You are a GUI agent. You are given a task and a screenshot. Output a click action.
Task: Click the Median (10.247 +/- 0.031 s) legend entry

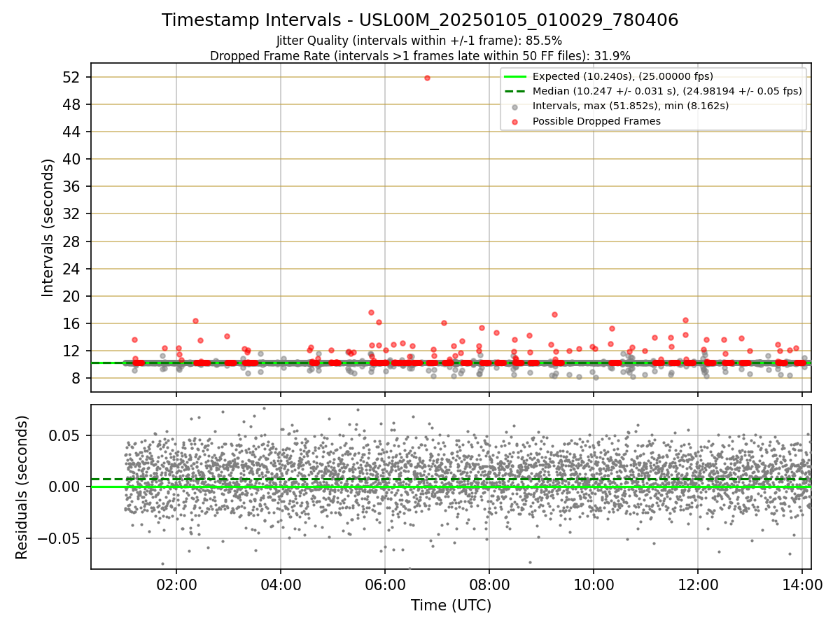(x=667, y=91)
